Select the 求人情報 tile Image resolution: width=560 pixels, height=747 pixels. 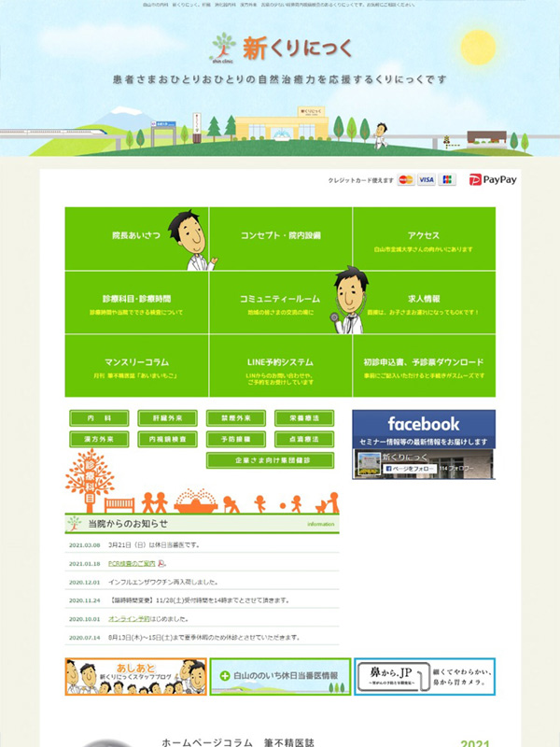[x=424, y=303]
